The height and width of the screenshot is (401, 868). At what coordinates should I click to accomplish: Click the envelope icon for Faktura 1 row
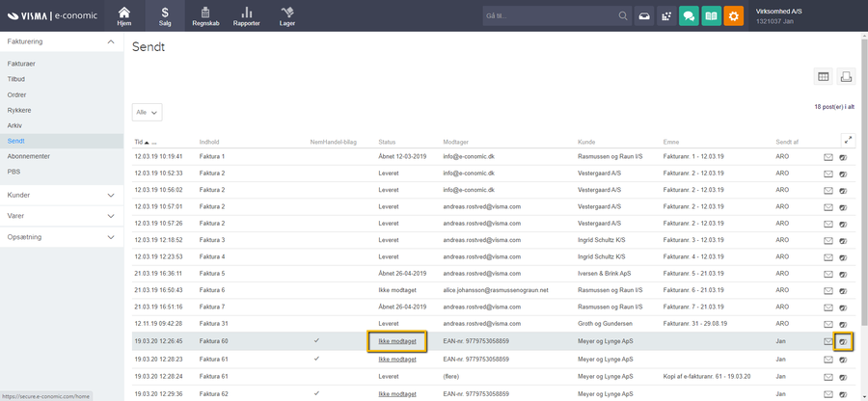tap(827, 156)
